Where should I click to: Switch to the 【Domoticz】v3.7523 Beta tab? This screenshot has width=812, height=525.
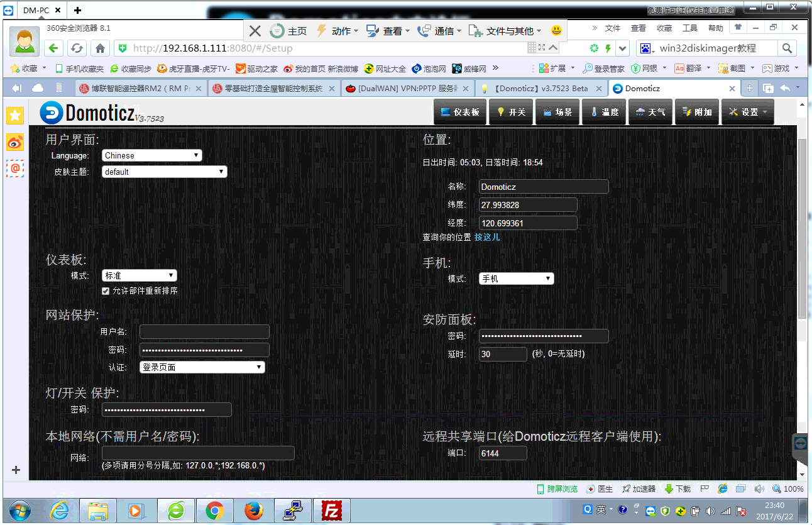point(540,89)
